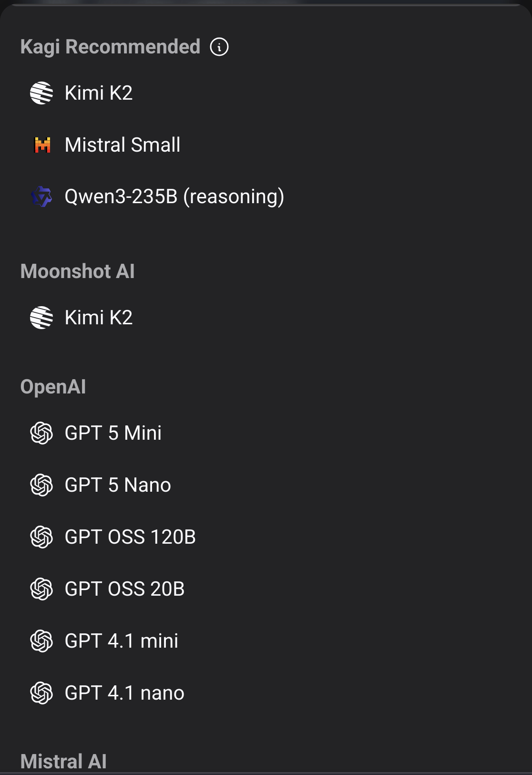Image resolution: width=532 pixels, height=775 pixels.
Task: Choose the GPT 4.1 nano text label
Action: click(124, 693)
